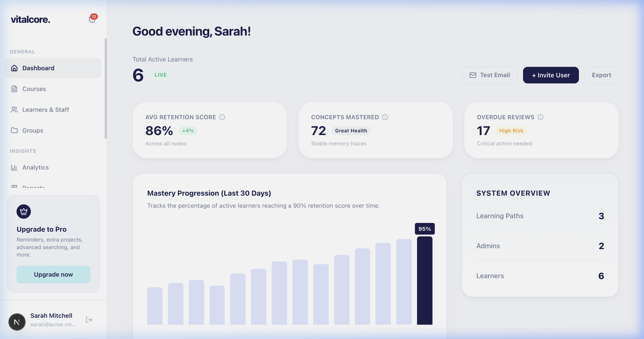Select the Analytics bar-chart icon
The width and height of the screenshot is (644, 339).
(x=14, y=167)
